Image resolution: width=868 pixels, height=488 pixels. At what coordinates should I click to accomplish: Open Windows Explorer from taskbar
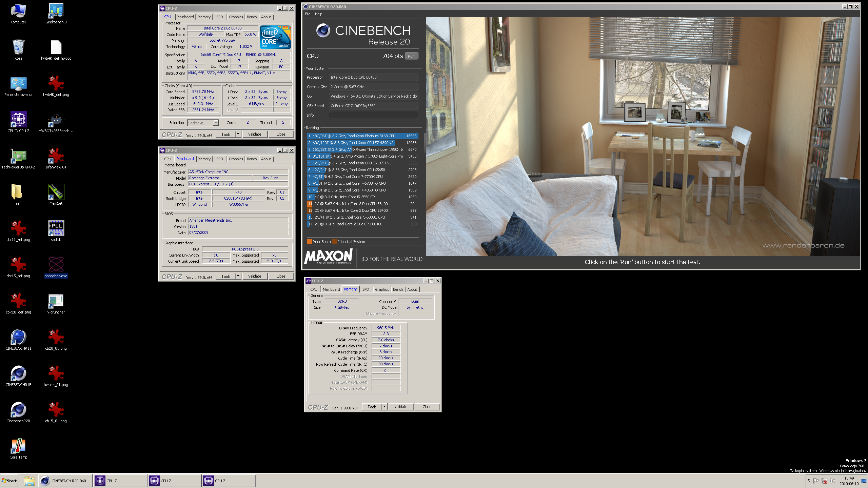pyautogui.click(x=29, y=481)
